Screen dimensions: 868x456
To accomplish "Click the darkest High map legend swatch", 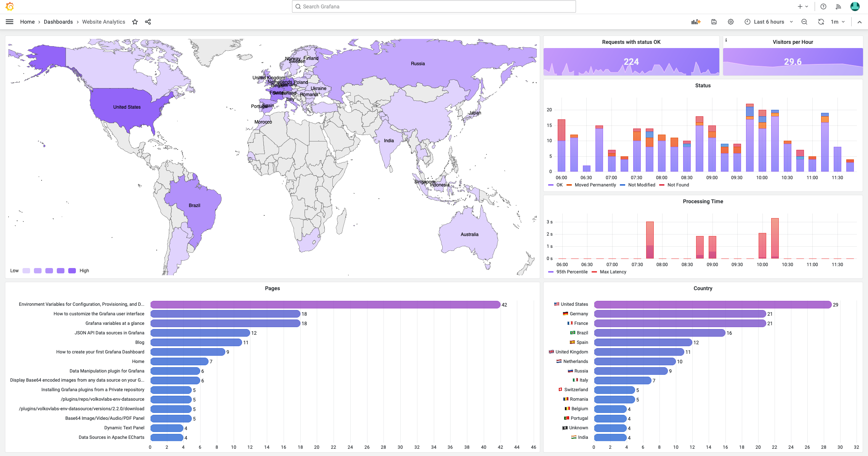I will 72,271.
